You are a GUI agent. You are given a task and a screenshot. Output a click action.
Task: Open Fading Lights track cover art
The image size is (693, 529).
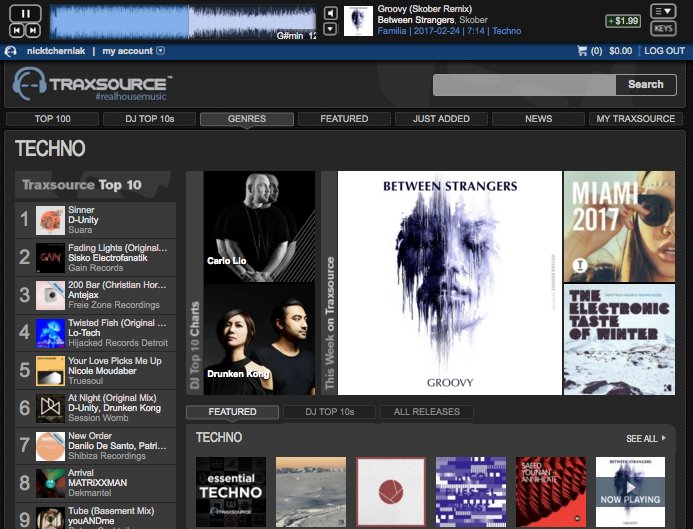(50, 258)
